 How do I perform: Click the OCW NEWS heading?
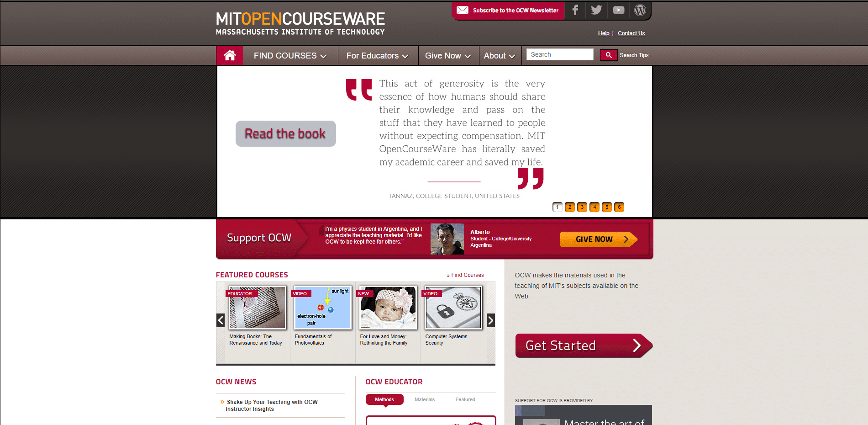(x=236, y=382)
